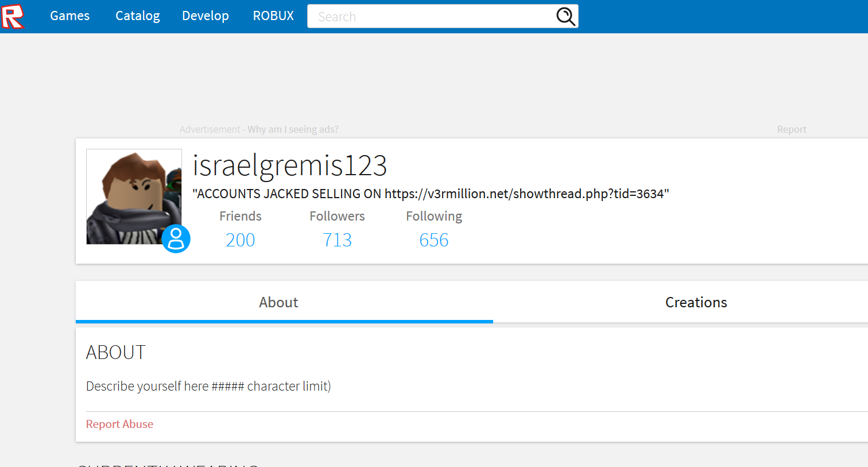Click the israelgremis123 username heading
Image resolution: width=868 pixels, height=467 pixels.
click(x=289, y=165)
